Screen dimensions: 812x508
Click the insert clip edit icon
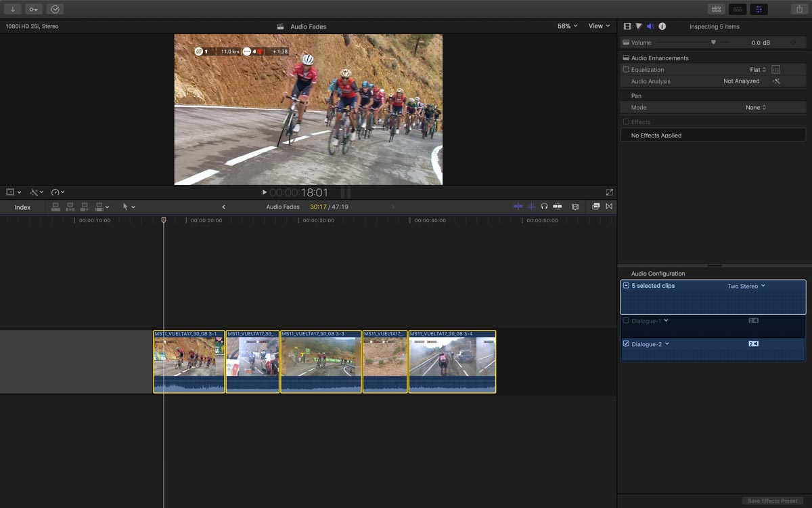(70, 207)
